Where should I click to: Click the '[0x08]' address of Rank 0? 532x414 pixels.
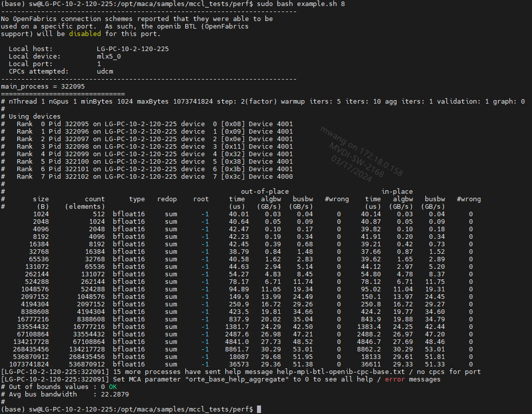pyautogui.click(x=233, y=124)
